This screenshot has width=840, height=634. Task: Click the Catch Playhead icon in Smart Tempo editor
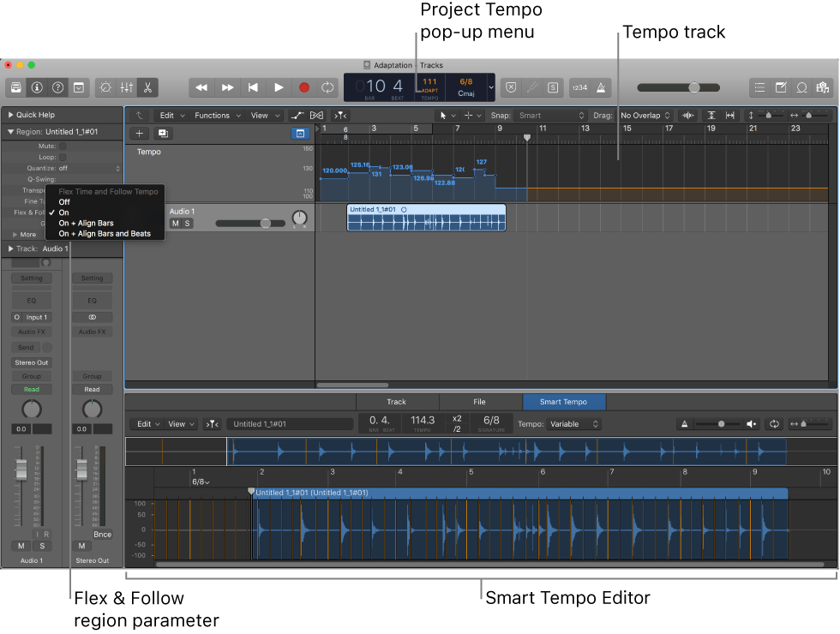[210, 423]
